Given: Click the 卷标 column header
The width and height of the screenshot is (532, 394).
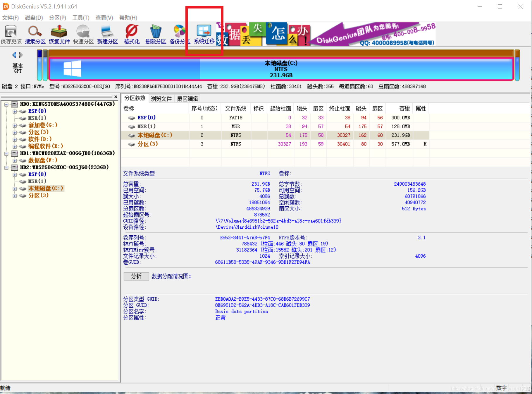Looking at the screenshot, I should pyautogui.click(x=155, y=109).
